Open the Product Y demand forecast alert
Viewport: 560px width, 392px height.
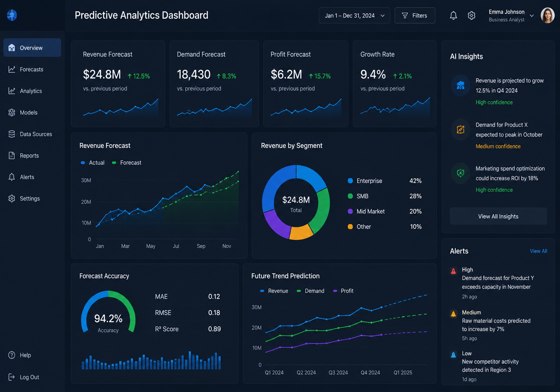(498, 283)
